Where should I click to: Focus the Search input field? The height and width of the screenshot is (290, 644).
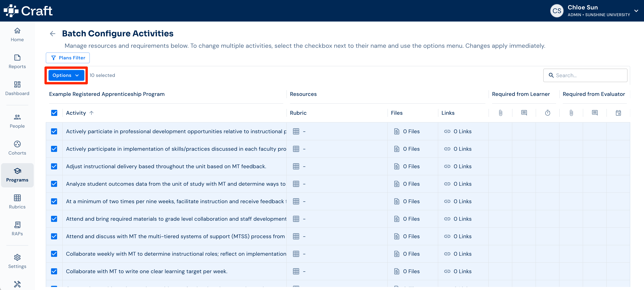coord(585,75)
